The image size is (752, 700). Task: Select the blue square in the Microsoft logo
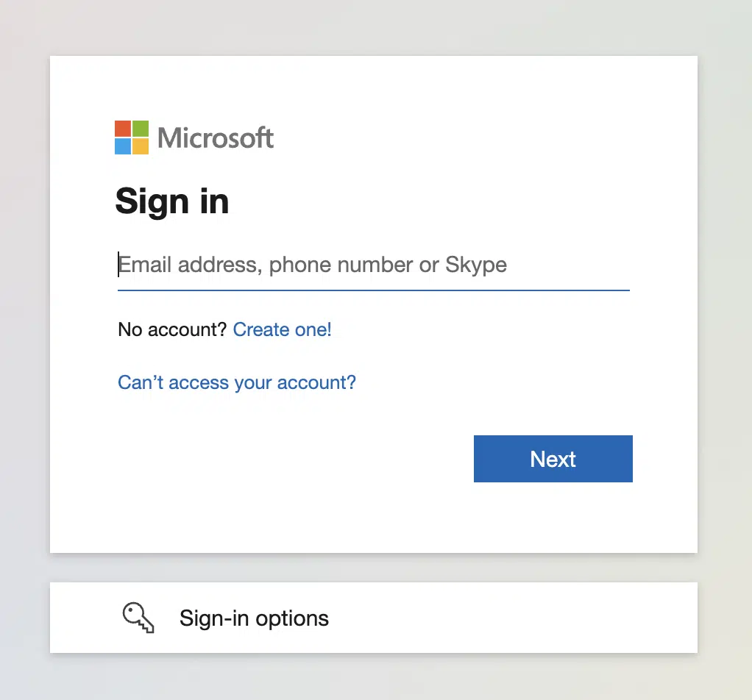(123, 147)
